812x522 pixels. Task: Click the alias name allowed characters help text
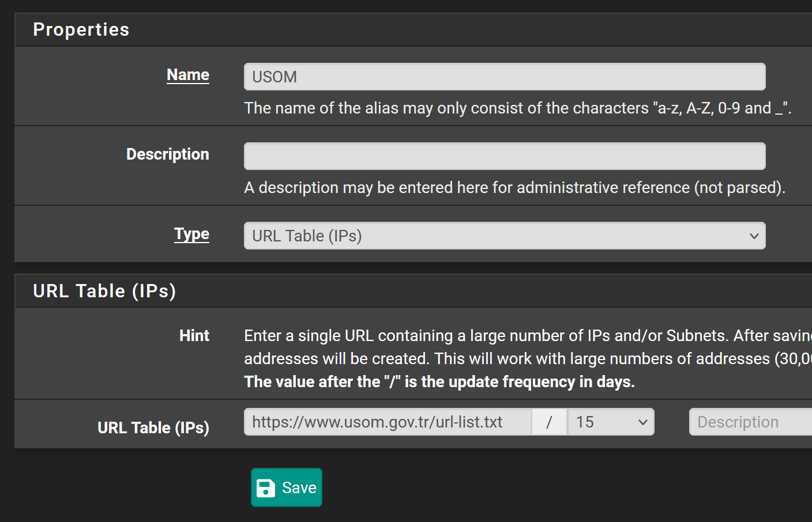coord(518,108)
